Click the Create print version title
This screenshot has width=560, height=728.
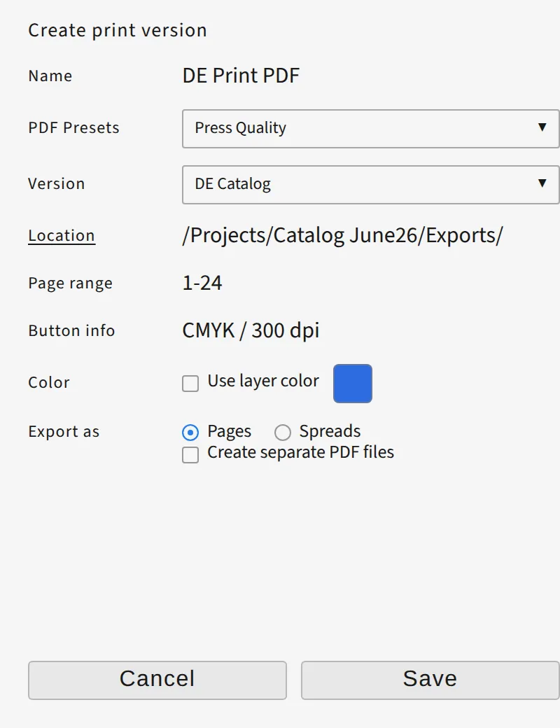click(x=118, y=31)
